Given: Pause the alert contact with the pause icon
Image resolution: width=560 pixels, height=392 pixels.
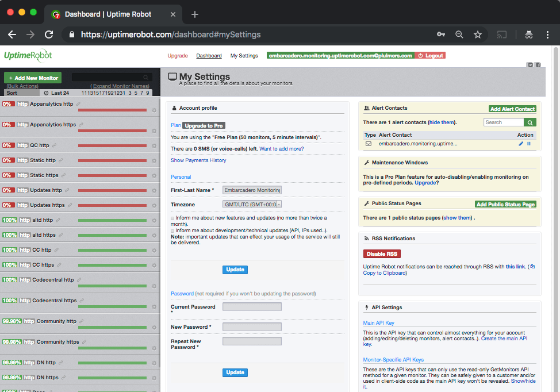Looking at the screenshot, I should click(x=529, y=144).
